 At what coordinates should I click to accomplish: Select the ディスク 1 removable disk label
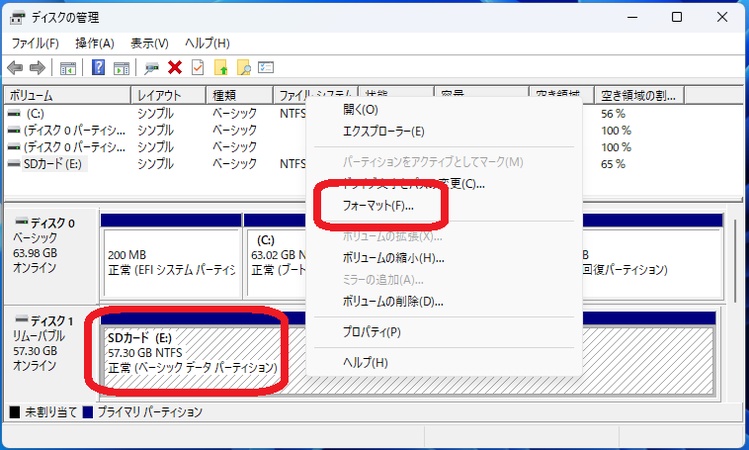pyautogui.click(x=51, y=321)
